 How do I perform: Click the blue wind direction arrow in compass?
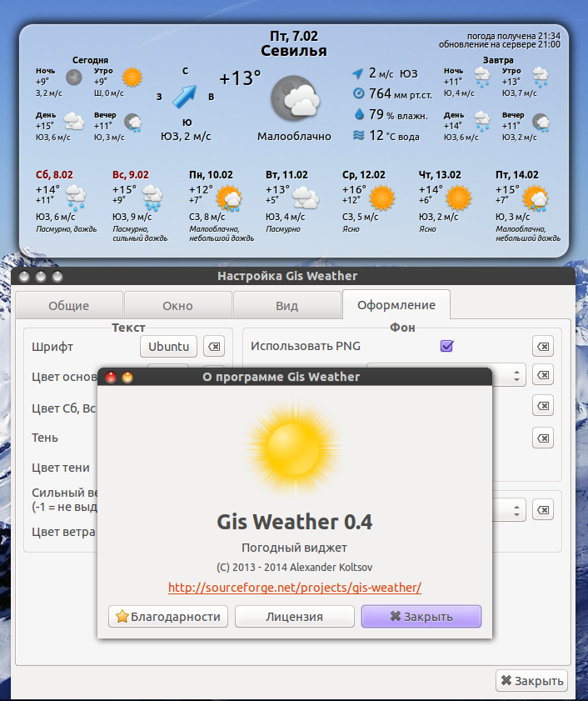point(185,97)
